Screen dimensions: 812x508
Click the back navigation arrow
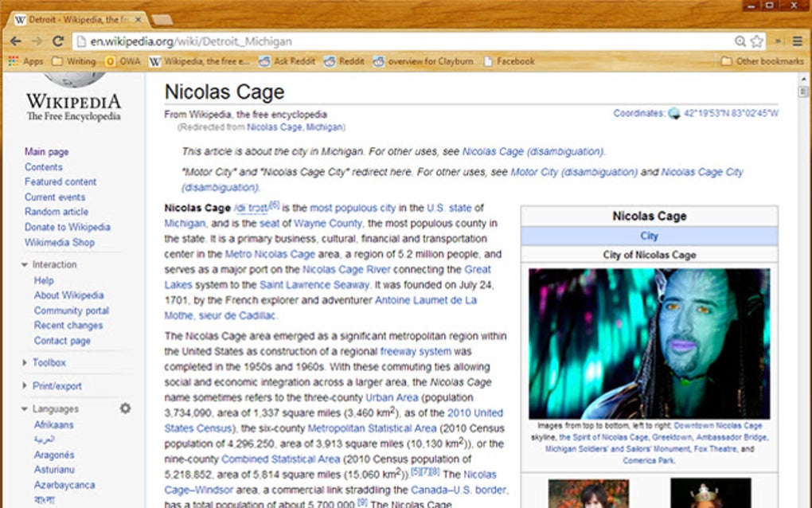[x=14, y=40]
